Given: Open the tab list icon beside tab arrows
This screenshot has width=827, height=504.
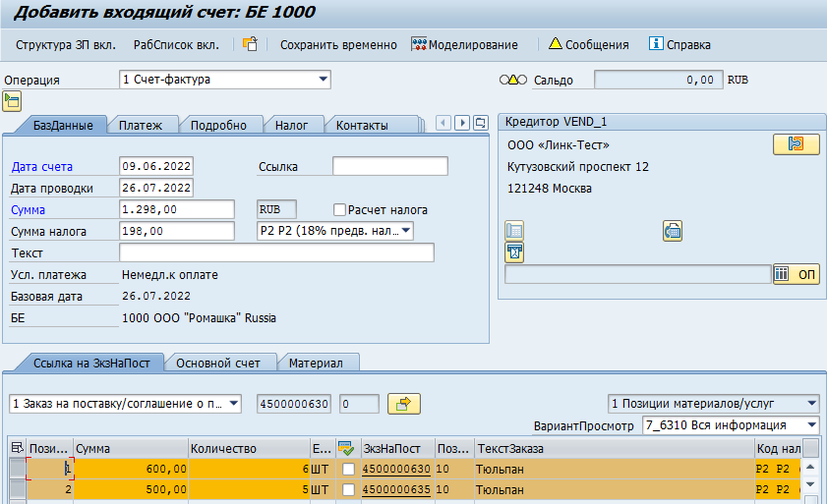Looking at the screenshot, I should [480, 123].
